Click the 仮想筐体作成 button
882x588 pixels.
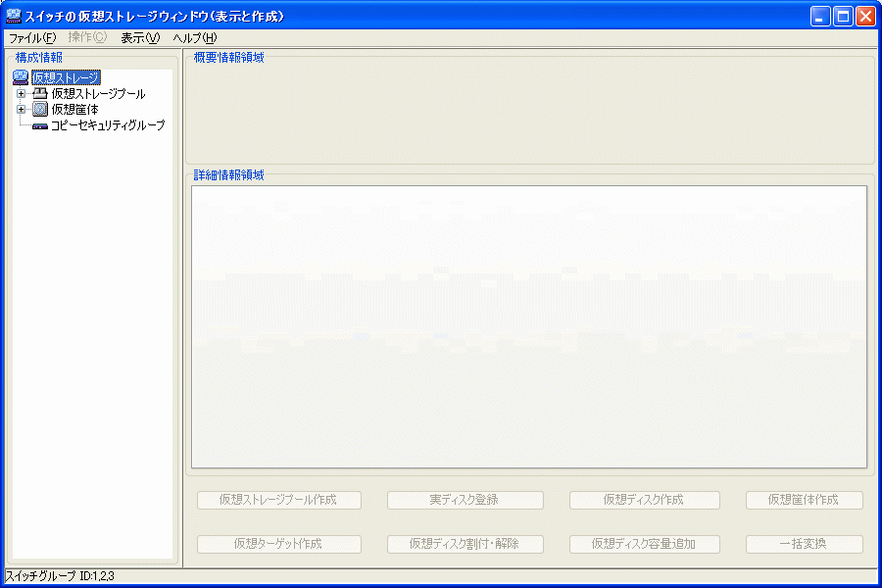tap(805, 500)
